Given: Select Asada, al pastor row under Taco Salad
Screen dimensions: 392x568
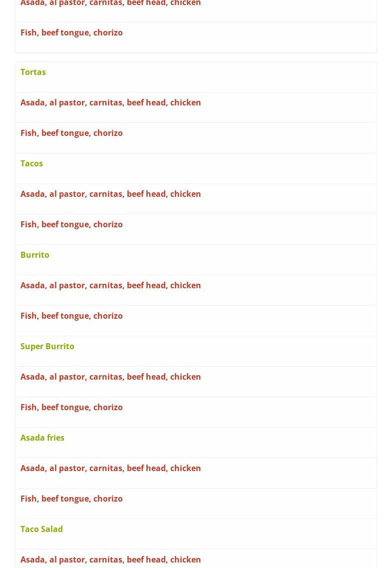Looking at the screenshot, I should pos(110,560).
